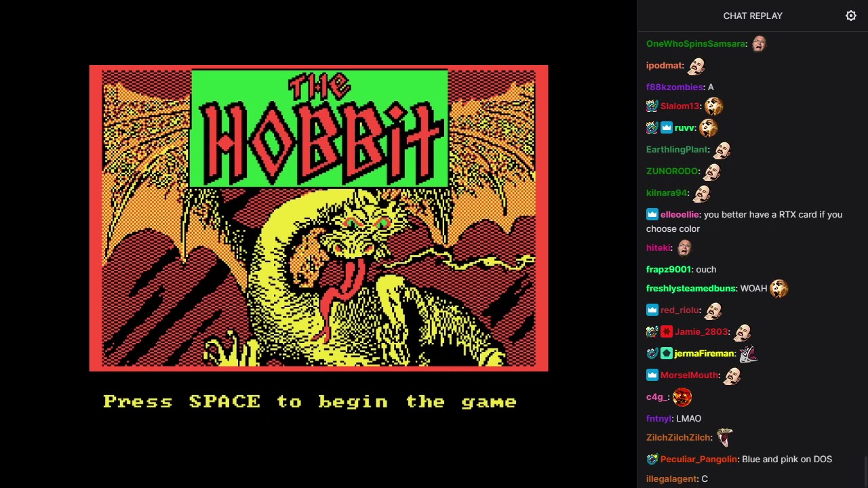868x488 pixels.
Task: Click the emote in jermaFireman's message
Action: click(747, 353)
